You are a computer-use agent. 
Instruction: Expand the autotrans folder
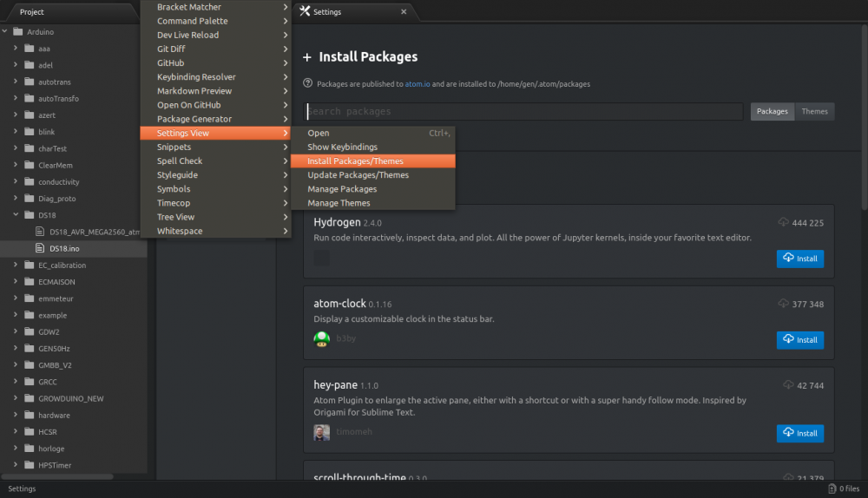coord(16,82)
